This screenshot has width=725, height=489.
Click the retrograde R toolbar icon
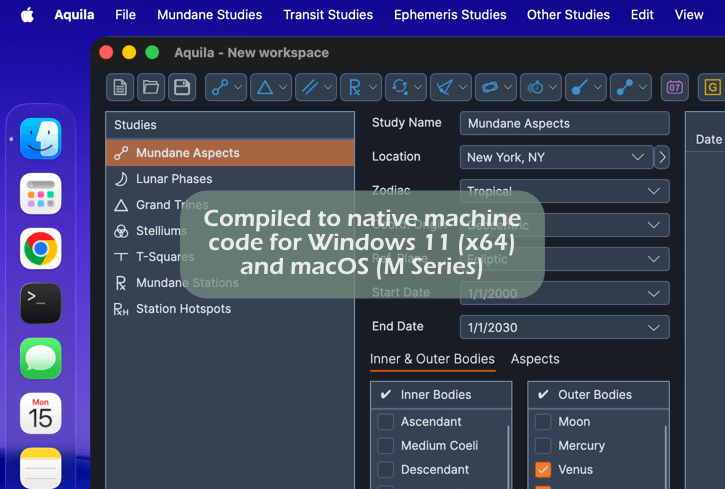point(354,87)
